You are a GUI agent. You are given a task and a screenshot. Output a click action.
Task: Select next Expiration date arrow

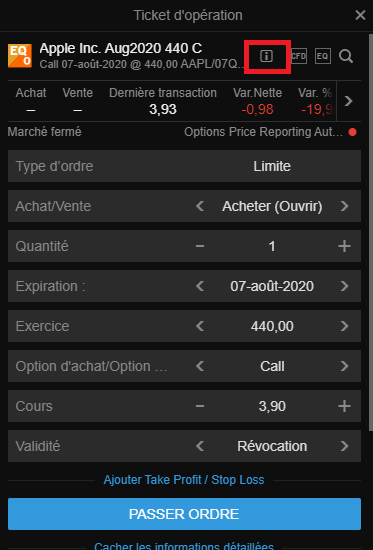click(345, 286)
